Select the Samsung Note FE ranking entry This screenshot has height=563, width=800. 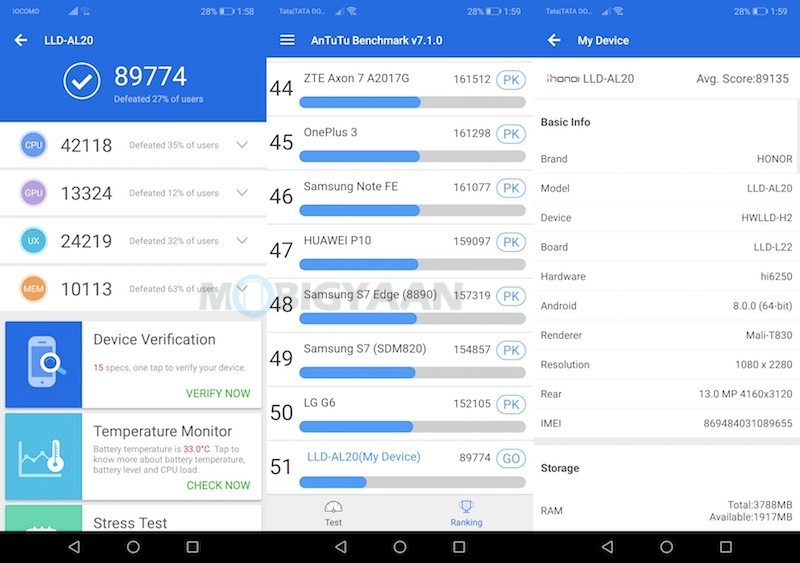point(399,197)
